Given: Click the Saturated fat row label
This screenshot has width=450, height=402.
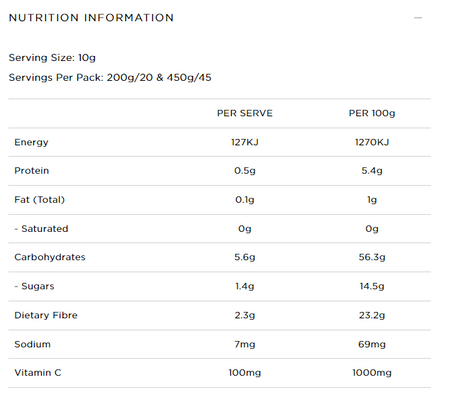Looking at the screenshot, I should pyautogui.click(x=41, y=229).
